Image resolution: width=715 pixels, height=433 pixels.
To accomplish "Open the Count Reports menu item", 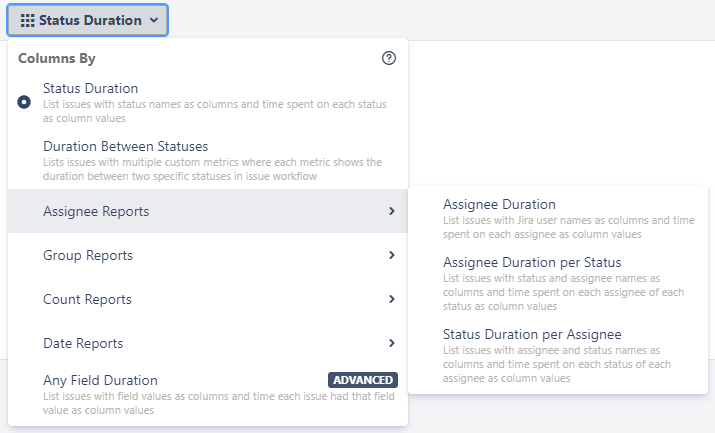I will click(88, 299).
